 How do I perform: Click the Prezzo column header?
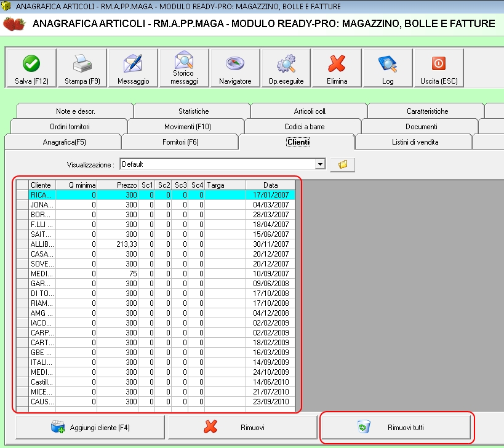118,185
